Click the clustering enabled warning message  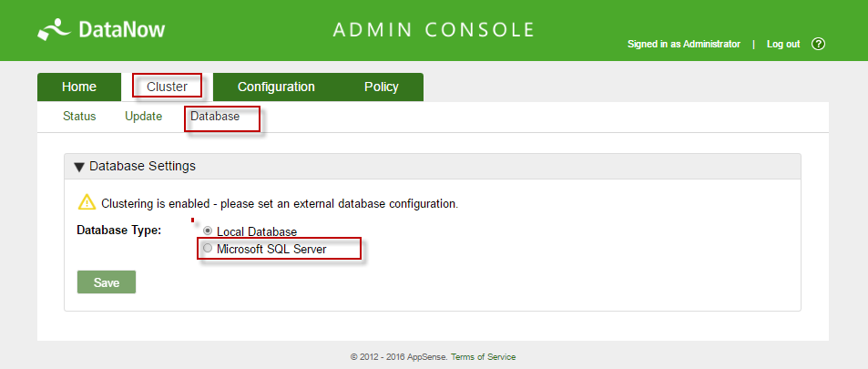280,203
